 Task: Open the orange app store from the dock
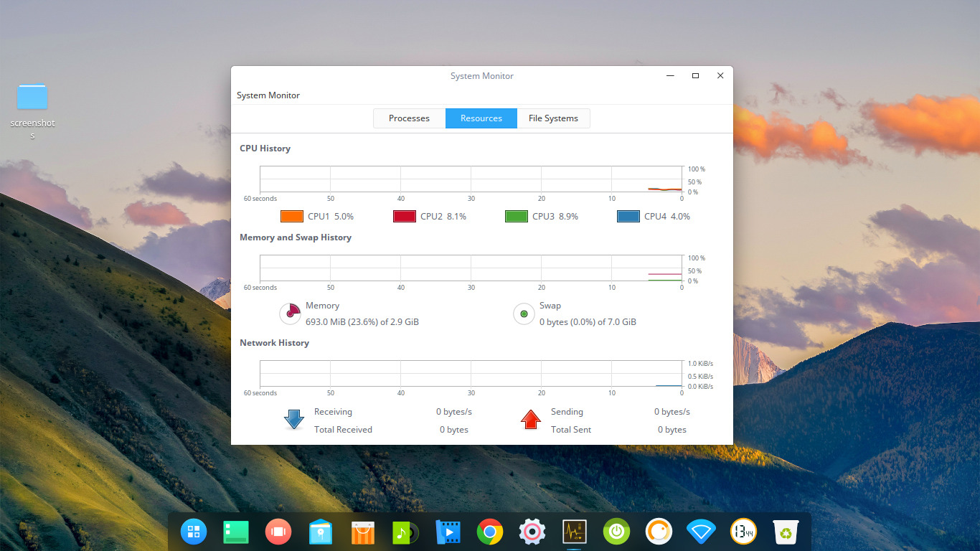coord(362,532)
